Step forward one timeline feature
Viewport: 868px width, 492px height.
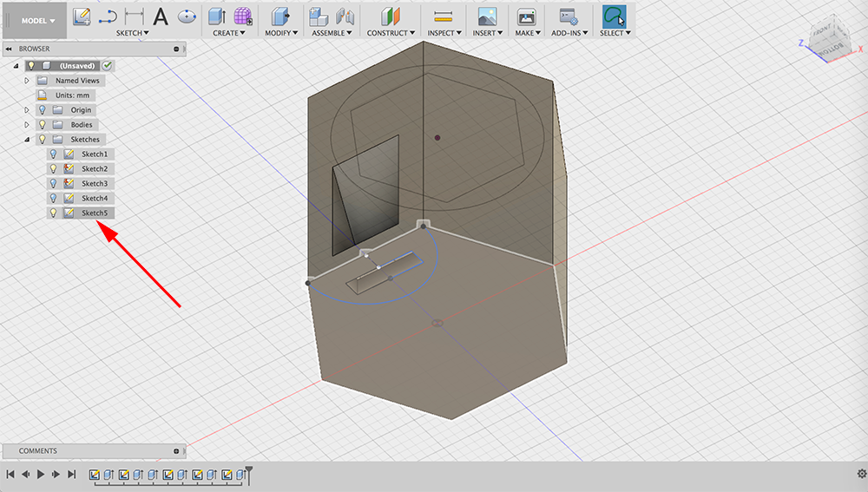tap(56, 474)
